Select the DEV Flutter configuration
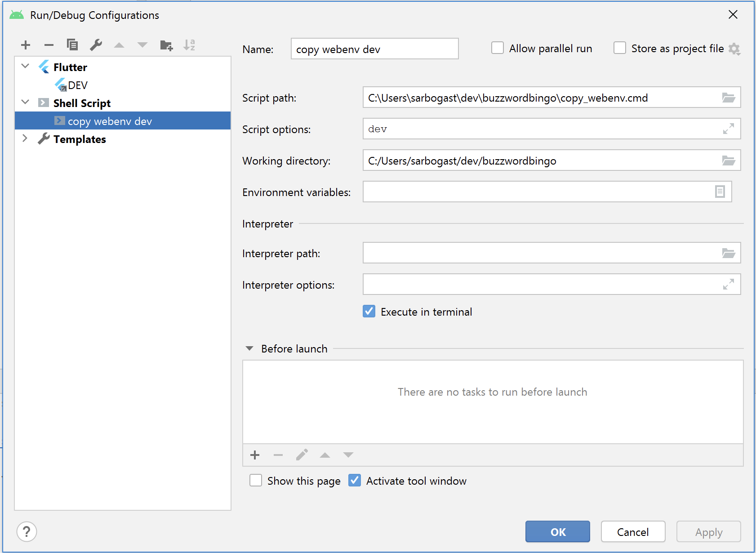Screen dimensions: 756x553 (x=78, y=85)
